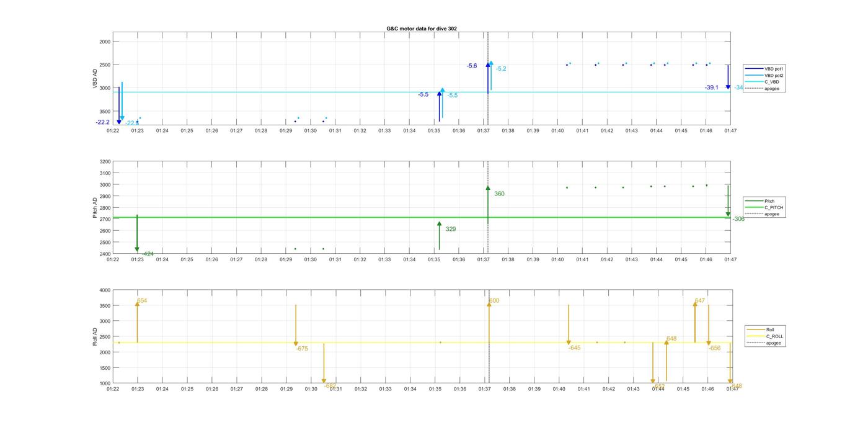Viewport: 868px width, 430px height.
Task: Select the "C_PITCH" legend entry
Action: coord(773,208)
